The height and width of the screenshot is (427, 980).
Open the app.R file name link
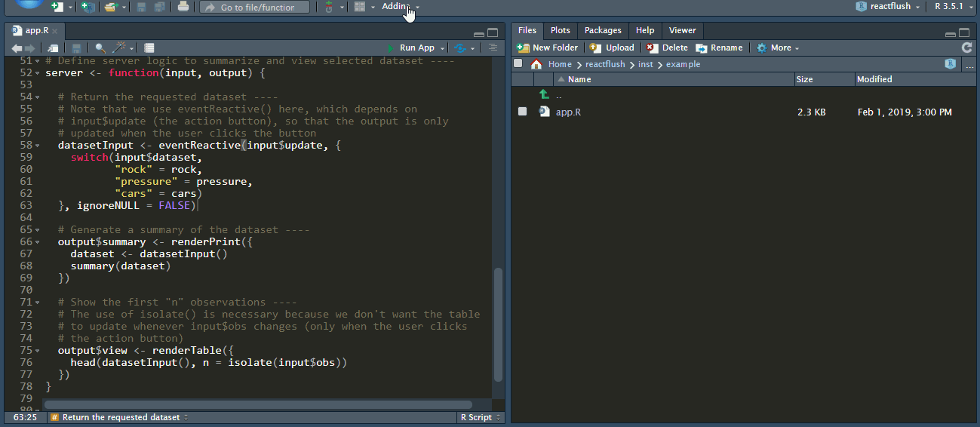click(x=568, y=112)
